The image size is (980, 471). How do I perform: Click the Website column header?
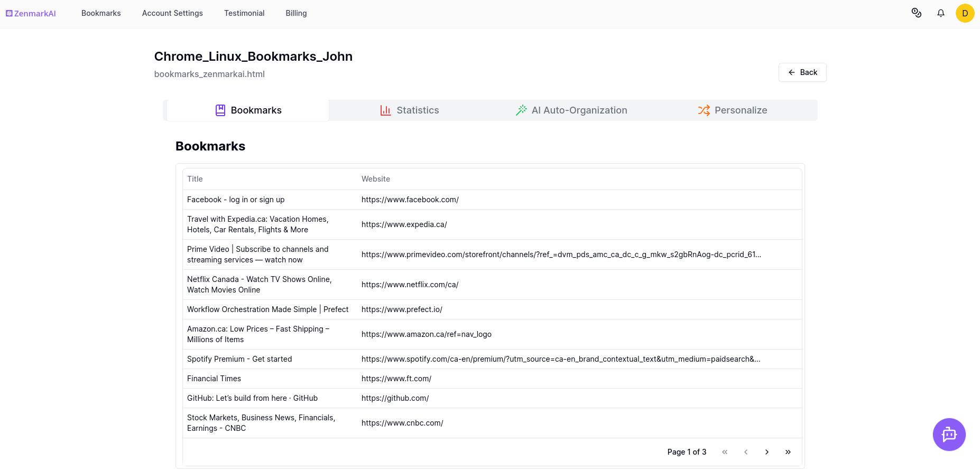click(x=376, y=179)
